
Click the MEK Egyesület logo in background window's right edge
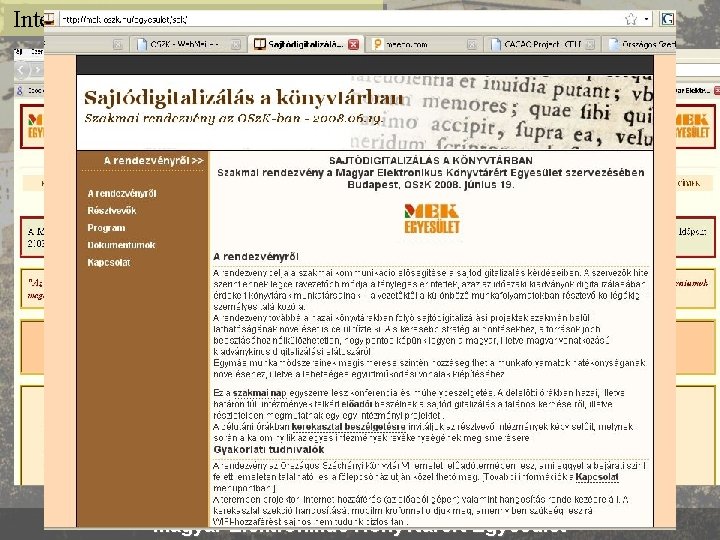coord(695,126)
